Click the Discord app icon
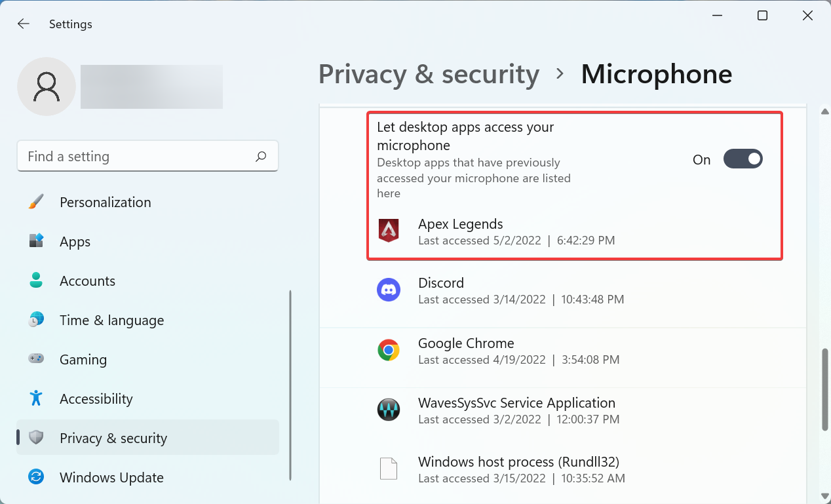This screenshot has width=831, height=504. [389, 290]
